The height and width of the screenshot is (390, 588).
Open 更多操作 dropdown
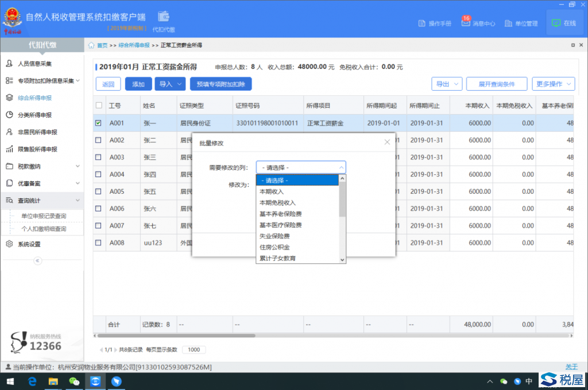553,84
